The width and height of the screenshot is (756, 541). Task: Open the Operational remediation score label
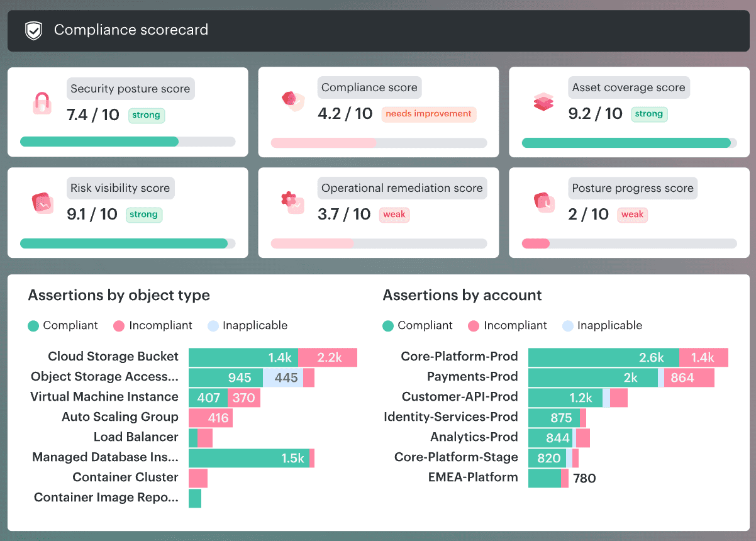click(x=402, y=188)
